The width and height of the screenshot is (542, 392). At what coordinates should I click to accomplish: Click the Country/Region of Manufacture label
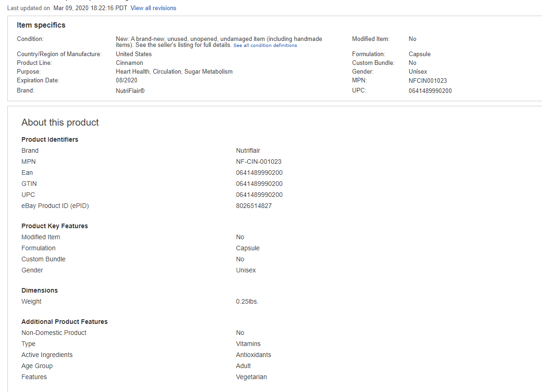(59, 54)
